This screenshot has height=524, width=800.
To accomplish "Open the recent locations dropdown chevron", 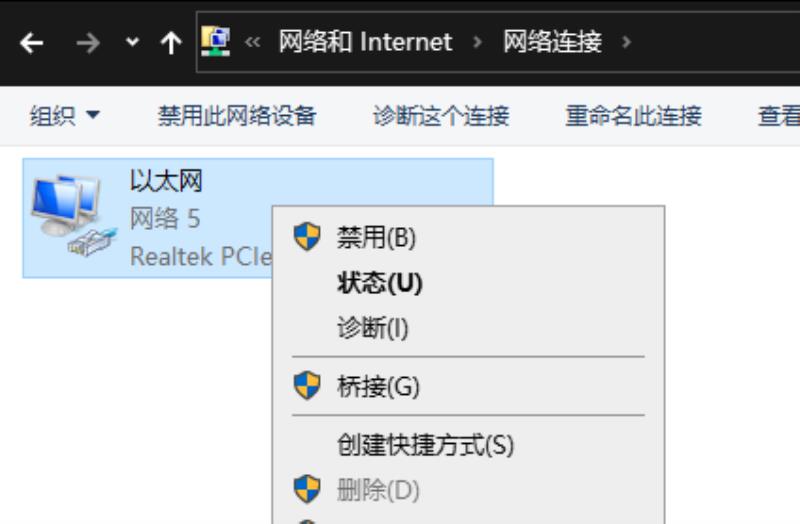I will click(132, 42).
